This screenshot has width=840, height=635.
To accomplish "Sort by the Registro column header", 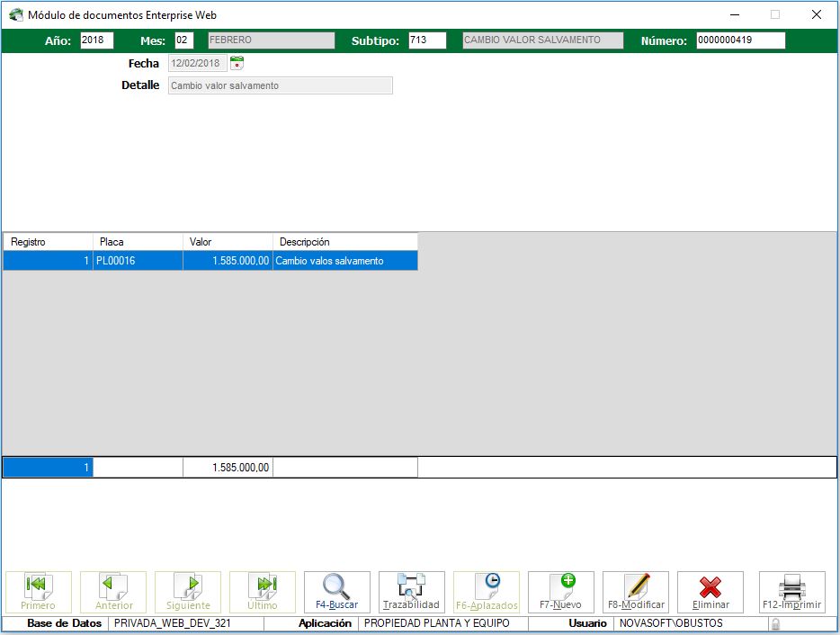I will pos(48,242).
